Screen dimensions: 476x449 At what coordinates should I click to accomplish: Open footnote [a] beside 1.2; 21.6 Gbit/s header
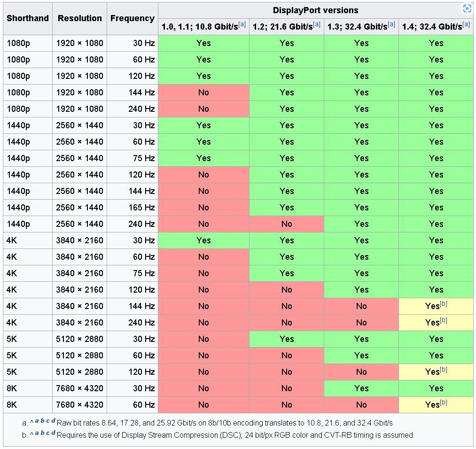pyautogui.click(x=317, y=24)
